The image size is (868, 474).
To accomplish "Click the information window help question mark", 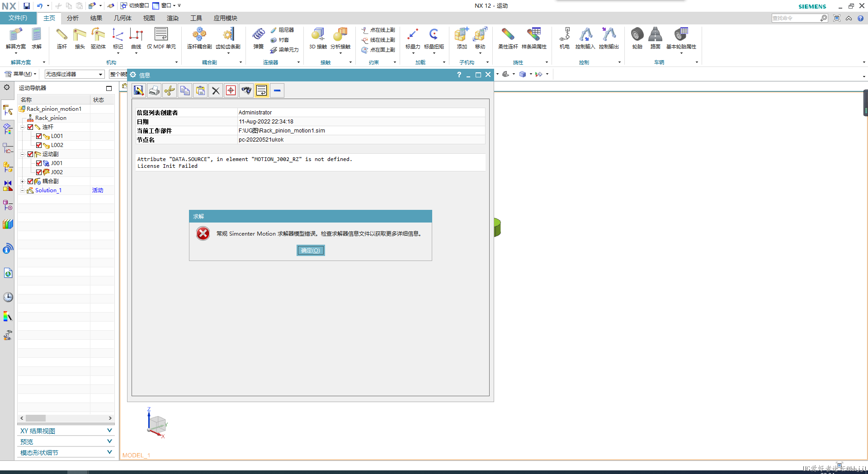I will click(459, 75).
